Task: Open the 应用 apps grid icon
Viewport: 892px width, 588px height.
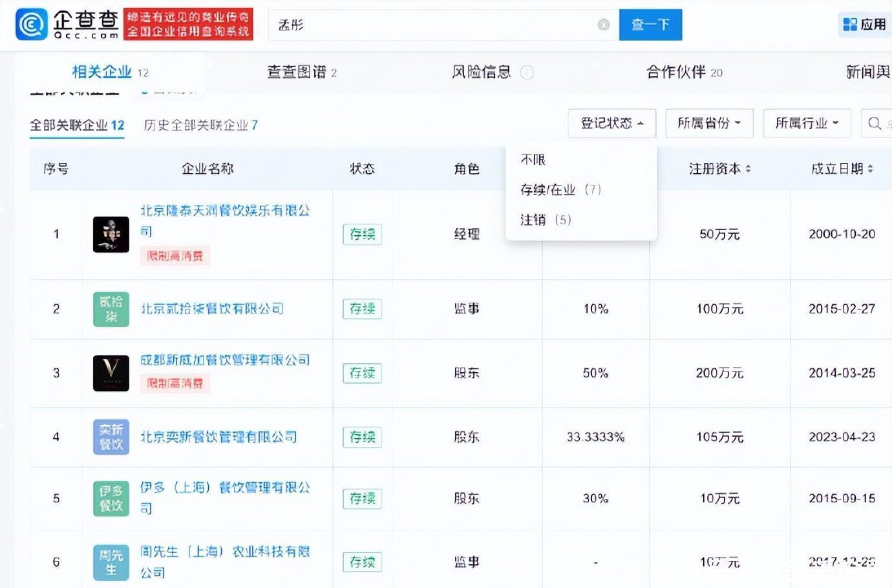Action: pos(850,25)
